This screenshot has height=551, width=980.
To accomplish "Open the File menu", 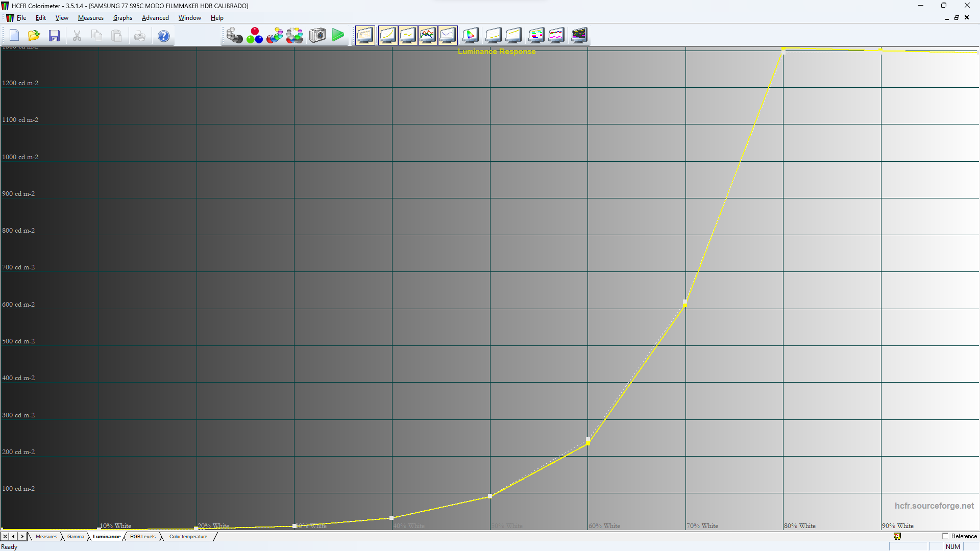I will pyautogui.click(x=21, y=18).
